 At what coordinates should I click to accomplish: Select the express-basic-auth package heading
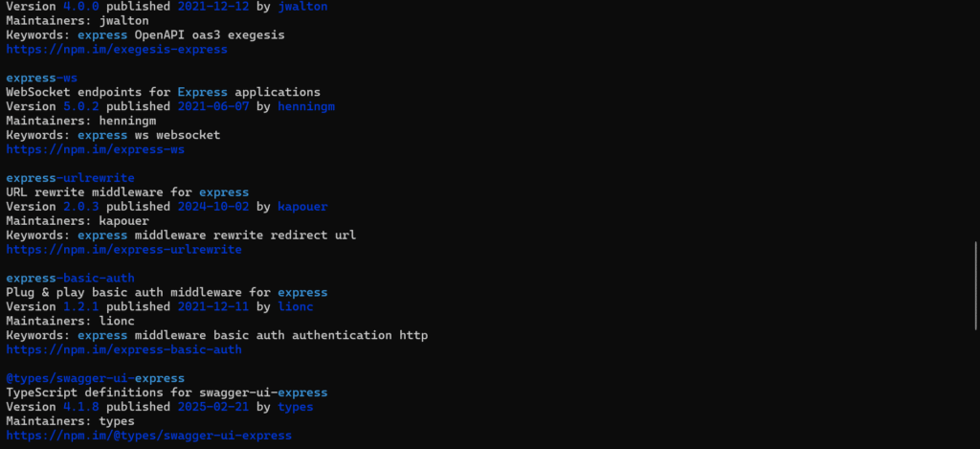coord(70,279)
